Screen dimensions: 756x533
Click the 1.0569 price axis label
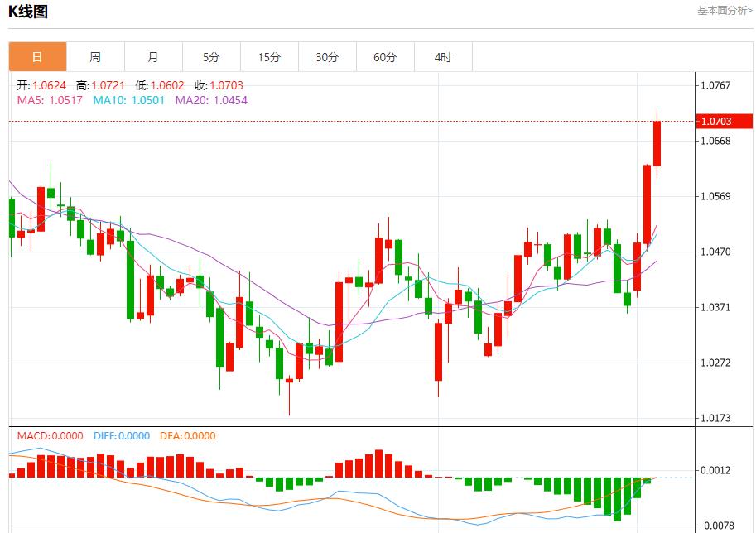tap(715, 196)
